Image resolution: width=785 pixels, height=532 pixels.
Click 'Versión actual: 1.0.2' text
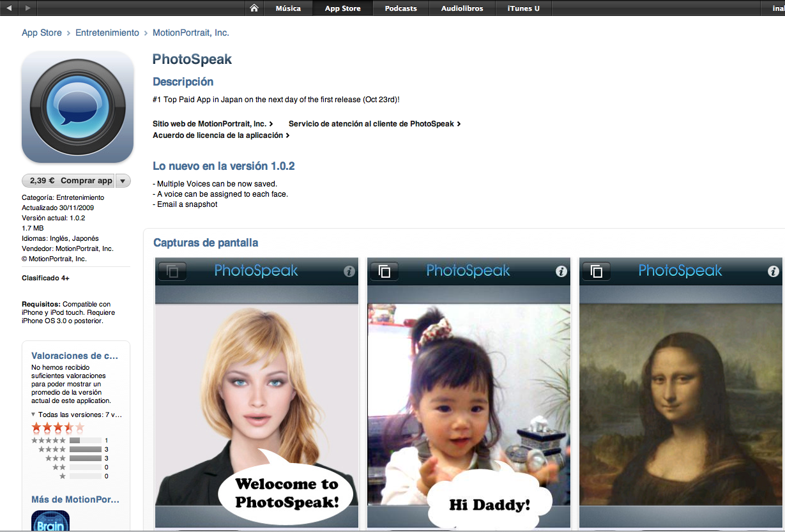click(x=54, y=218)
